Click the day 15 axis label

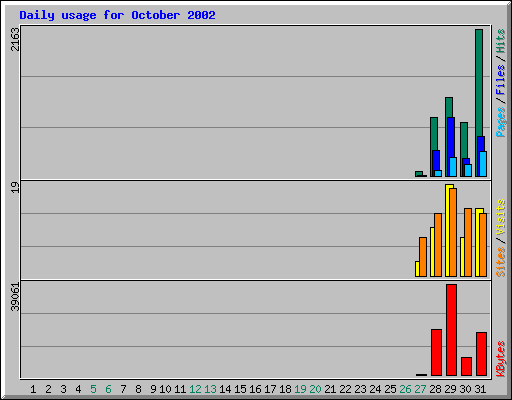tap(240, 389)
